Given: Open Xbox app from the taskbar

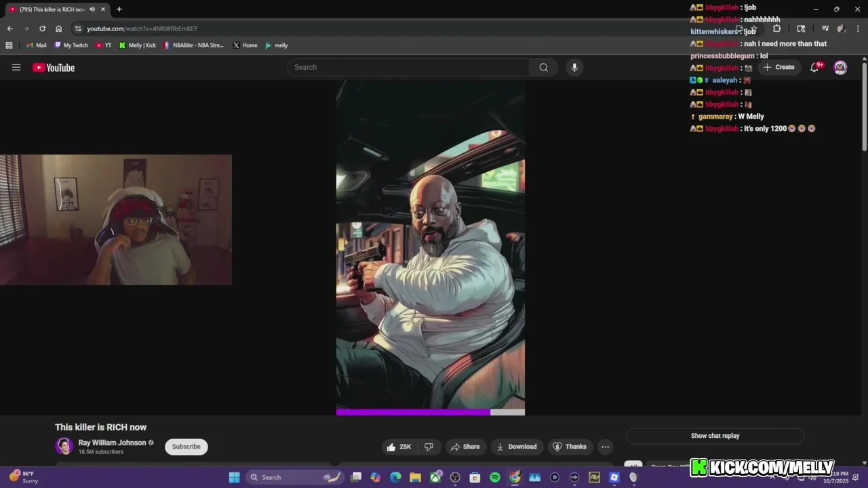Looking at the screenshot, I should tap(435, 477).
